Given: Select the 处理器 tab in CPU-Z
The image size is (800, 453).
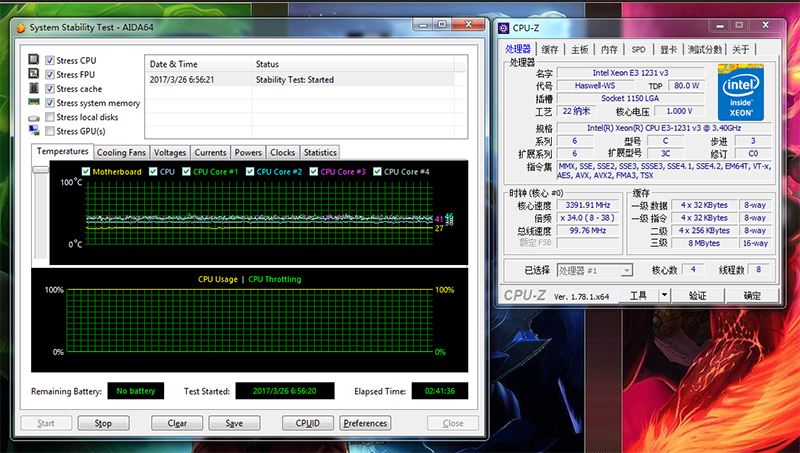Looking at the screenshot, I should tap(518, 48).
